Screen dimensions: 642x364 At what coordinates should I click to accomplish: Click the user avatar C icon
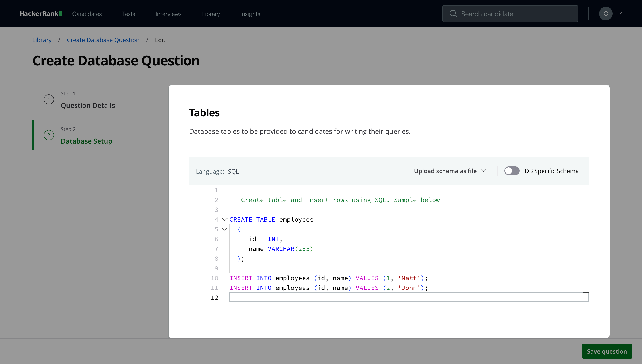tap(605, 14)
